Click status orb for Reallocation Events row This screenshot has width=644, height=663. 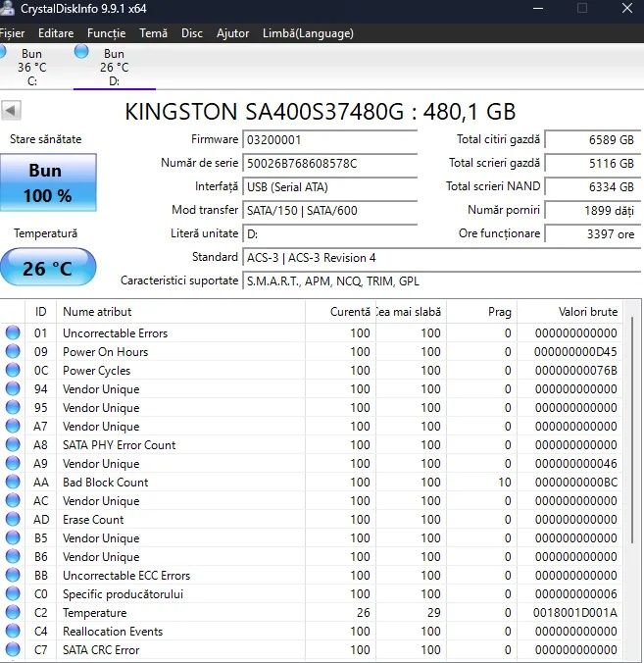[x=13, y=631]
